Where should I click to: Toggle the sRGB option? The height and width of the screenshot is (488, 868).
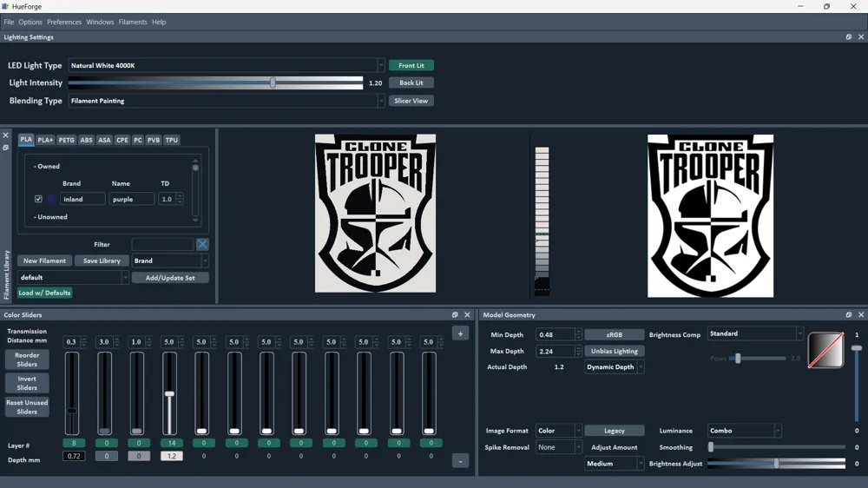point(615,334)
